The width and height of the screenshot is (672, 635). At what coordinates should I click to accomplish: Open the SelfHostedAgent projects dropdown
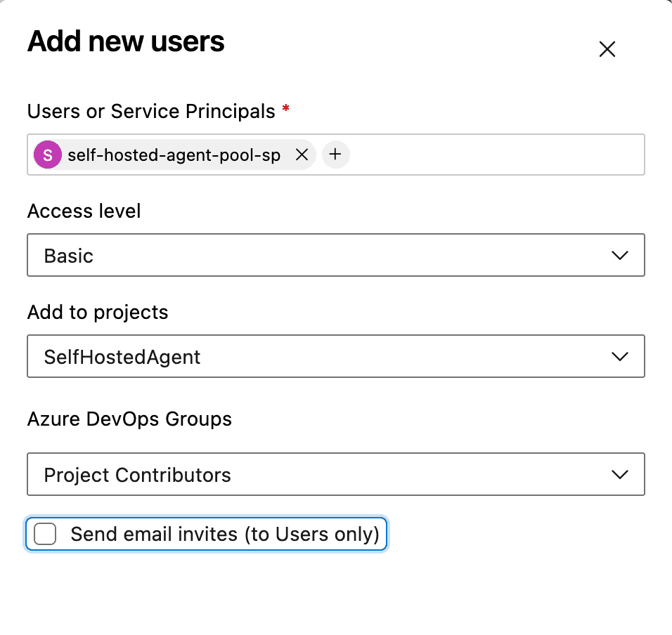[316, 357]
